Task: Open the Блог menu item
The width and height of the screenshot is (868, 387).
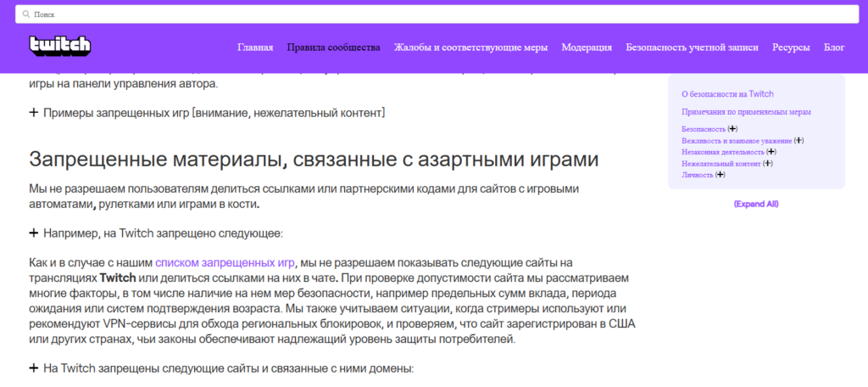Action: [x=834, y=48]
